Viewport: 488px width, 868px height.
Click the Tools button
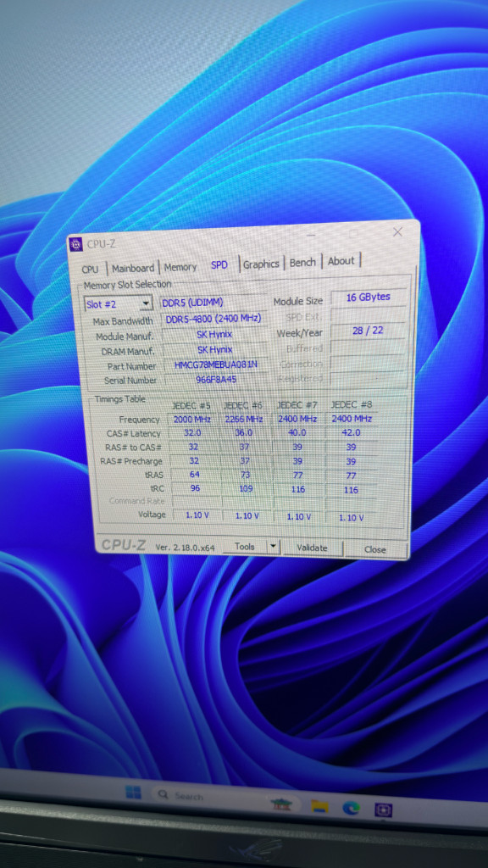(245, 547)
